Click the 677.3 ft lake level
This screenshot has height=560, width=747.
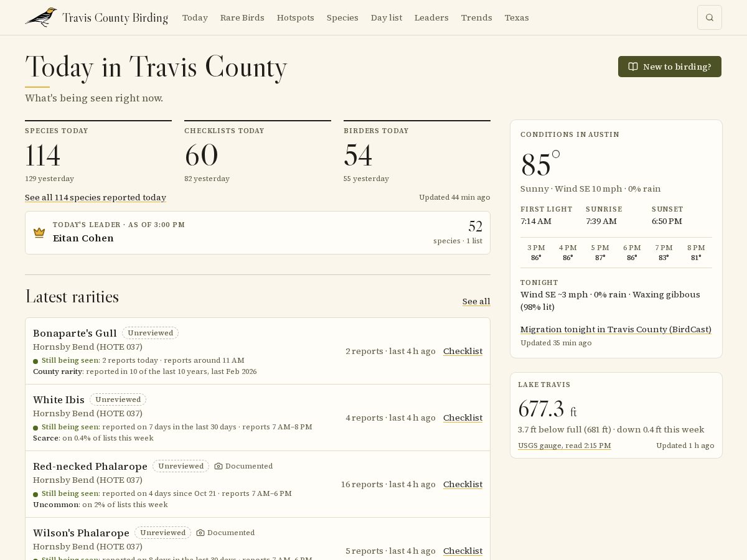(x=547, y=409)
